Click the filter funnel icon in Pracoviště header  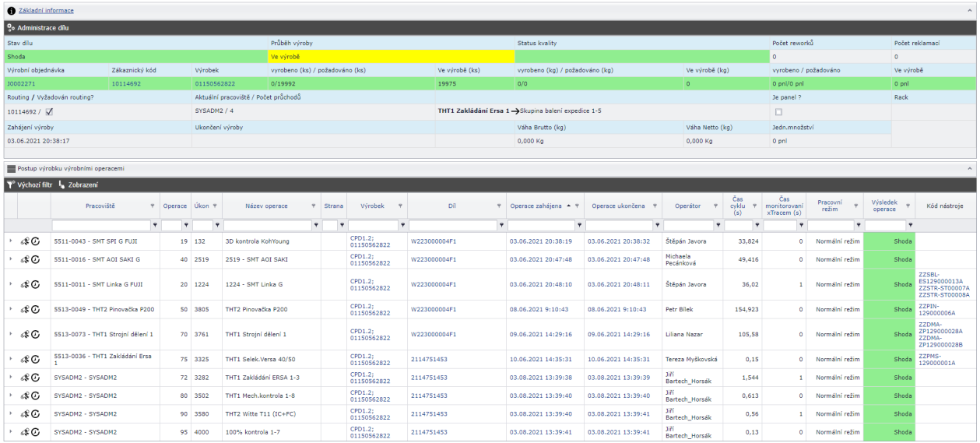(x=152, y=206)
